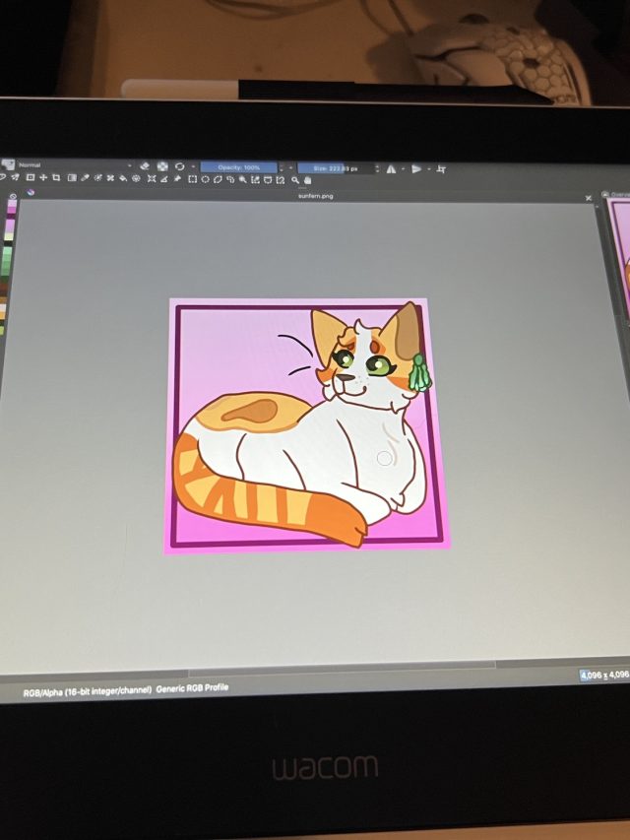630x840 pixels.
Task: Select the color sampler eyedropper
Action: tap(86, 178)
